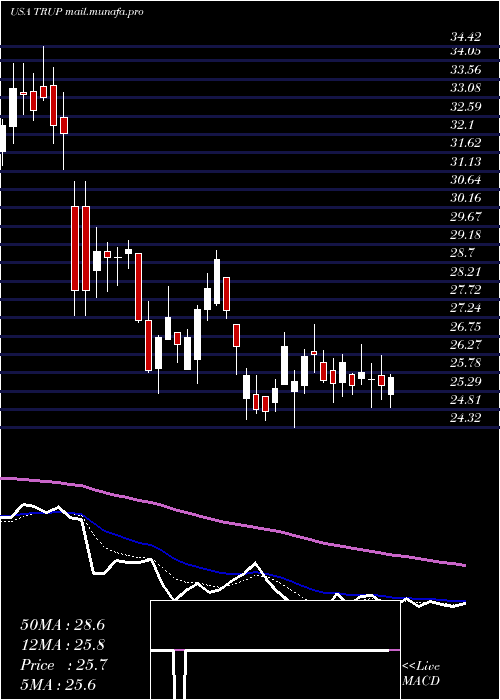This screenshot has height=700, width=500.
Task: Click the '<<Live MACD' label
Action: pyautogui.click(x=421, y=674)
